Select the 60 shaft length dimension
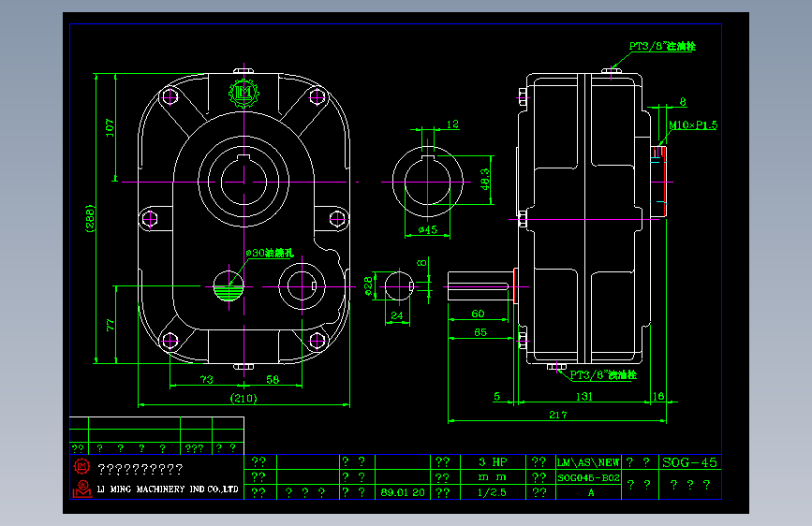 (478, 314)
